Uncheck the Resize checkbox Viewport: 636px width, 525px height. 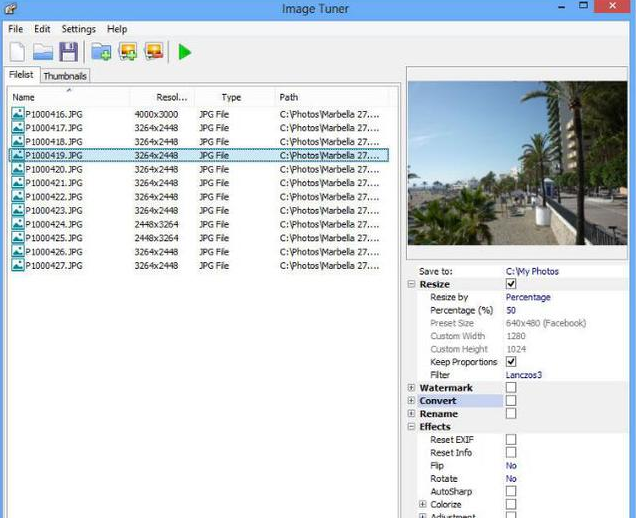[x=511, y=285]
